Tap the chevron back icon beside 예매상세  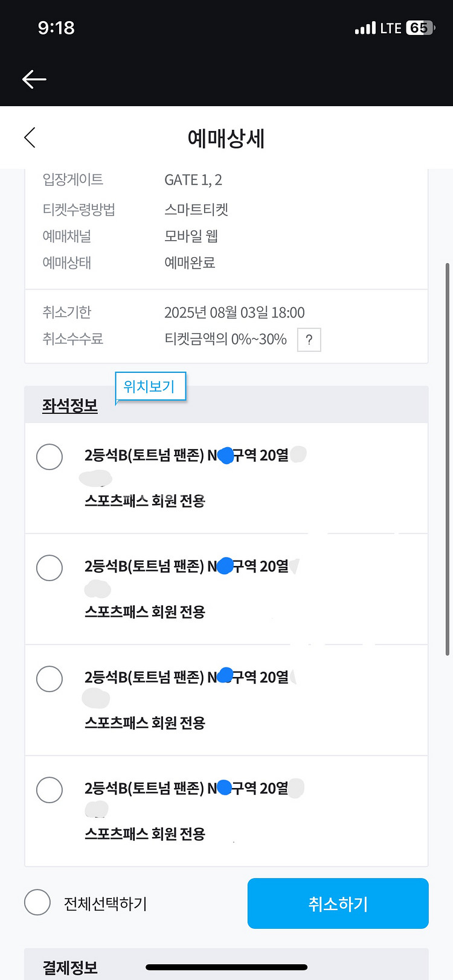(x=30, y=138)
